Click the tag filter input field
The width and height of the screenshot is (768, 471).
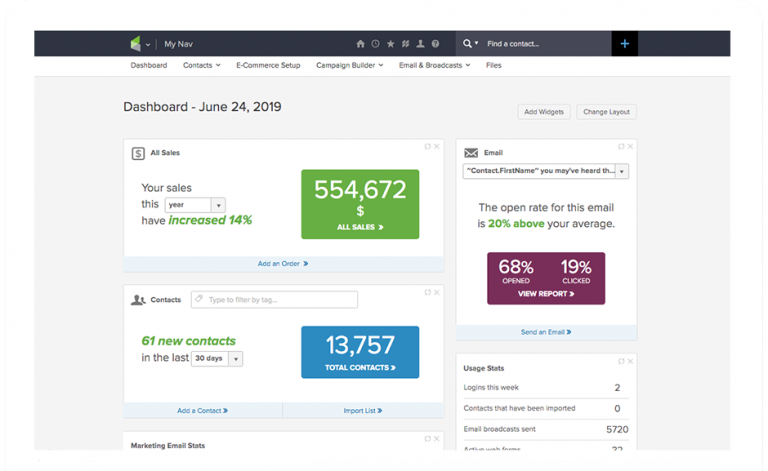point(273,300)
